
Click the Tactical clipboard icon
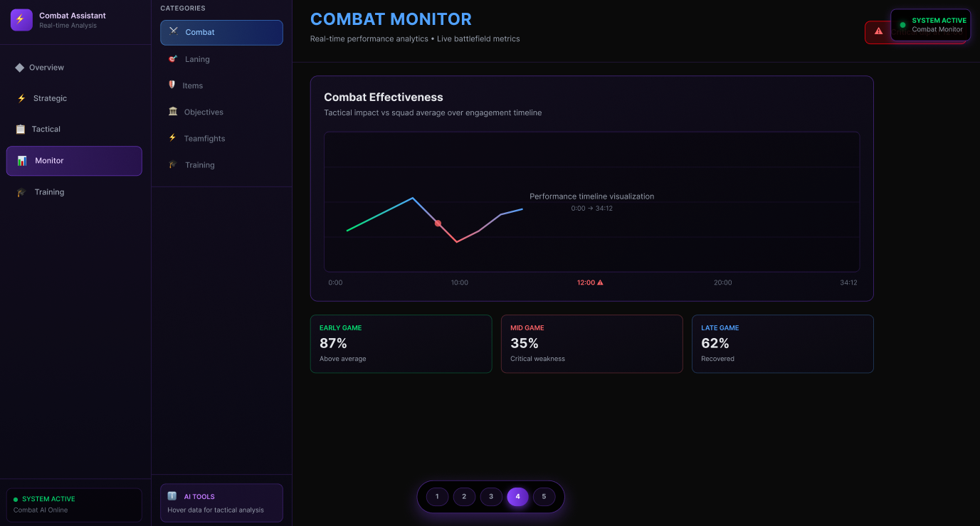[x=20, y=129]
